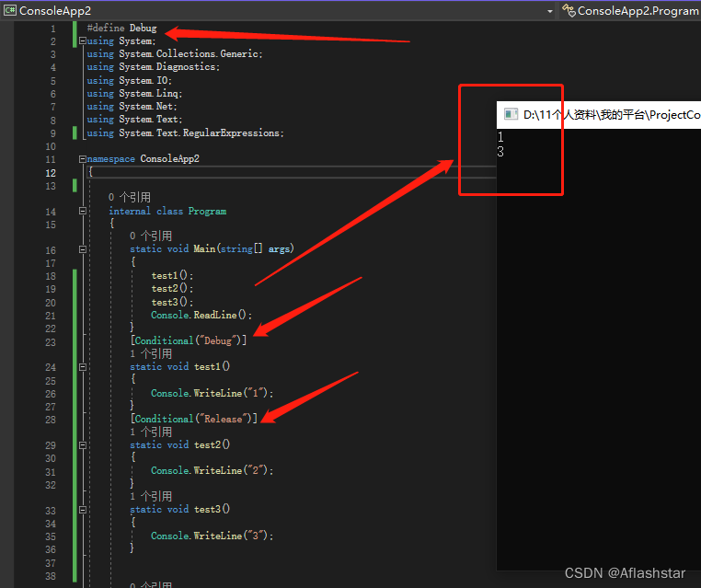Click 'static void test3()' signature
Image resolution: width=701 pixels, height=588 pixels.
(179, 509)
